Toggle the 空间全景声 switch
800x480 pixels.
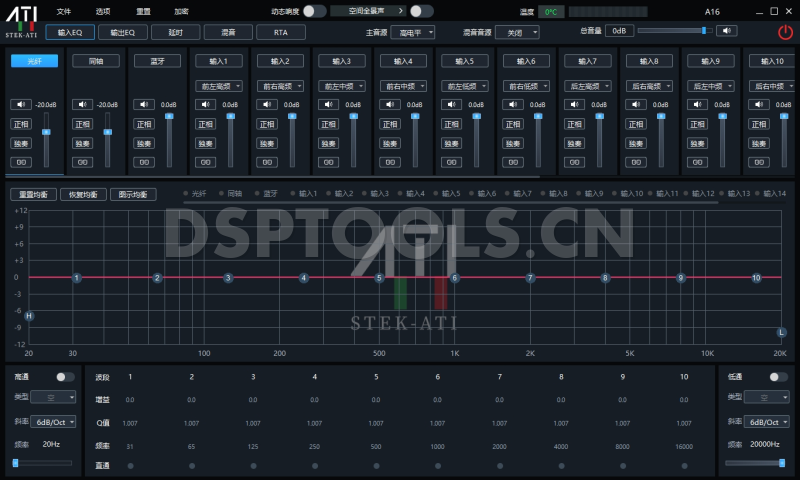421,11
